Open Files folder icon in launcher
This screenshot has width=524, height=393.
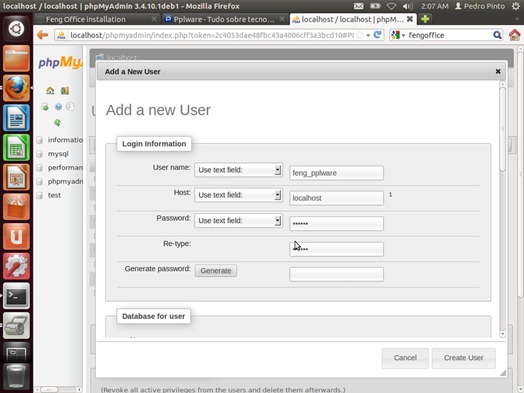(16, 58)
